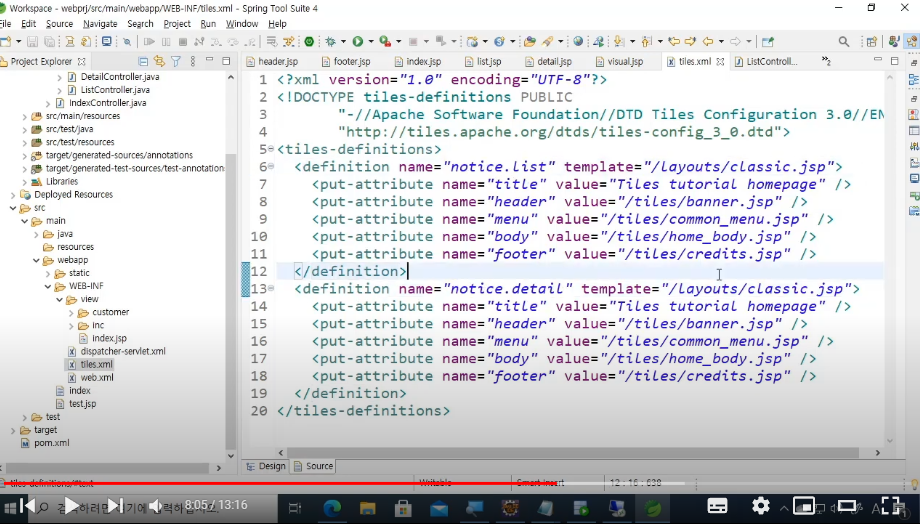Collapse the WEB-INF folder
This screenshot has height=524, width=920.
coord(48,286)
